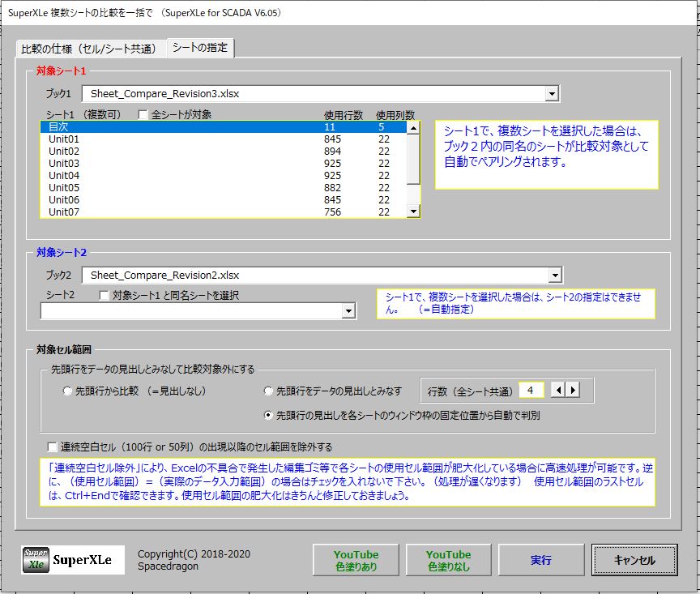700x594 pixels.
Task: Select the シートの指定 tab
Action: tap(200, 47)
